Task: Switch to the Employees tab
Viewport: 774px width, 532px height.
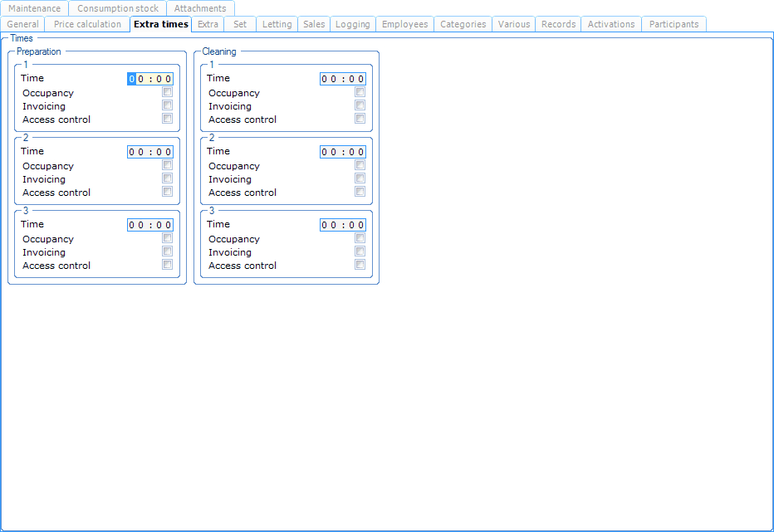Action: tap(404, 24)
